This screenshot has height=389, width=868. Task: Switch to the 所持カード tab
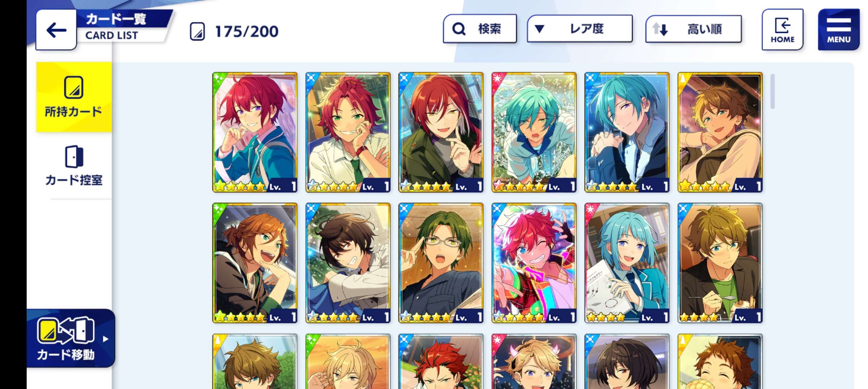click(74, 97)
